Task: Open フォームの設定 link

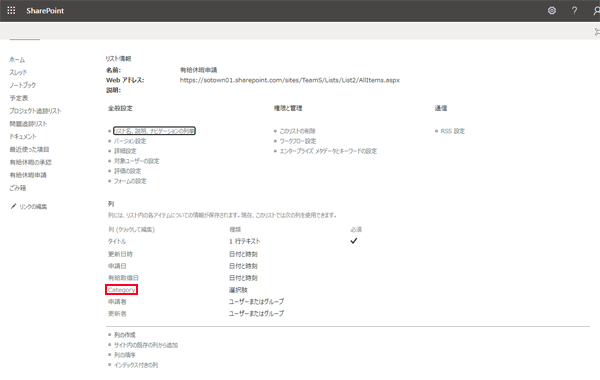Action: [x=130, y=181]
